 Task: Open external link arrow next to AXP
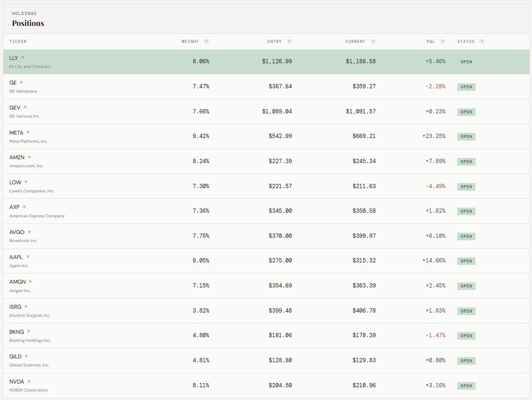coord(24,207)
